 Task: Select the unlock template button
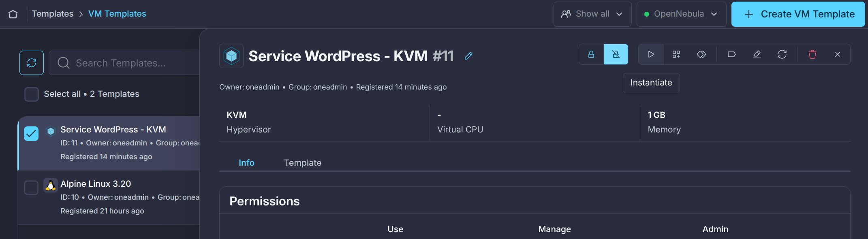[x=616, y=54]
